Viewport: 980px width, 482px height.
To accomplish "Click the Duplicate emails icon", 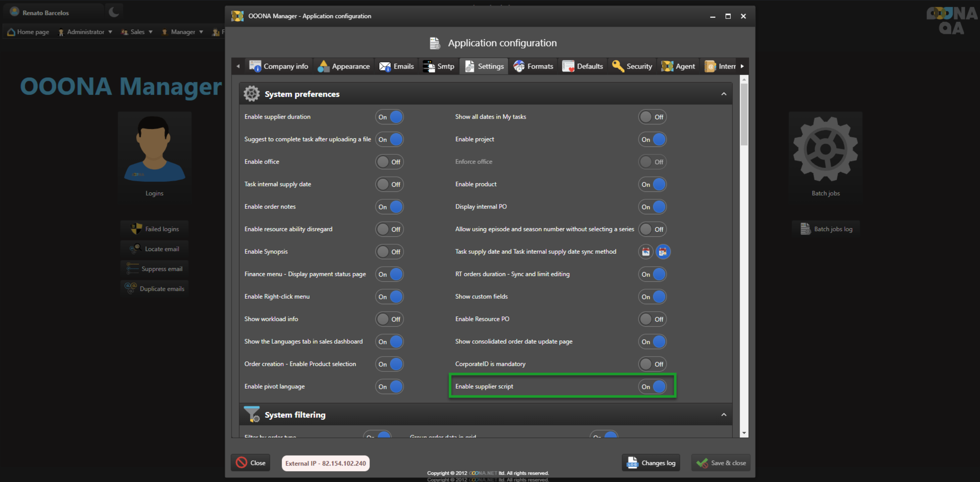I will point(131,288).
